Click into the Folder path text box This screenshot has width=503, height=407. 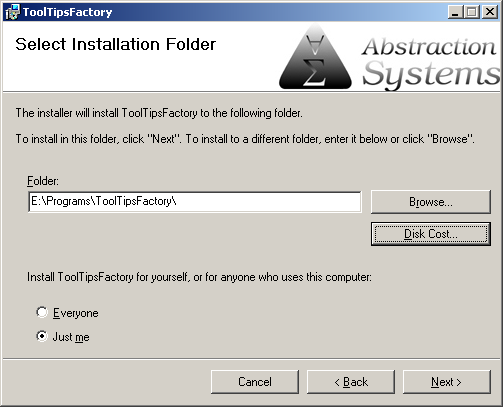point(195,202)
